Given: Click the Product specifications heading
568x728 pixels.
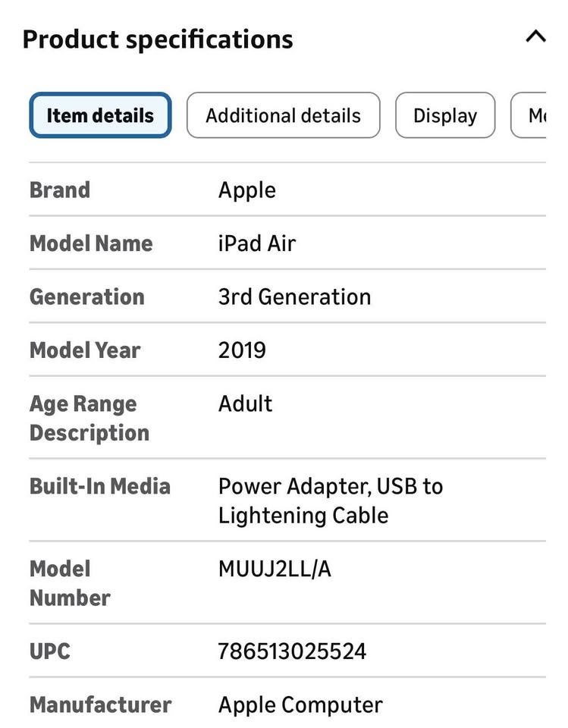Looking at the screenshot, I should coord(158,39).
